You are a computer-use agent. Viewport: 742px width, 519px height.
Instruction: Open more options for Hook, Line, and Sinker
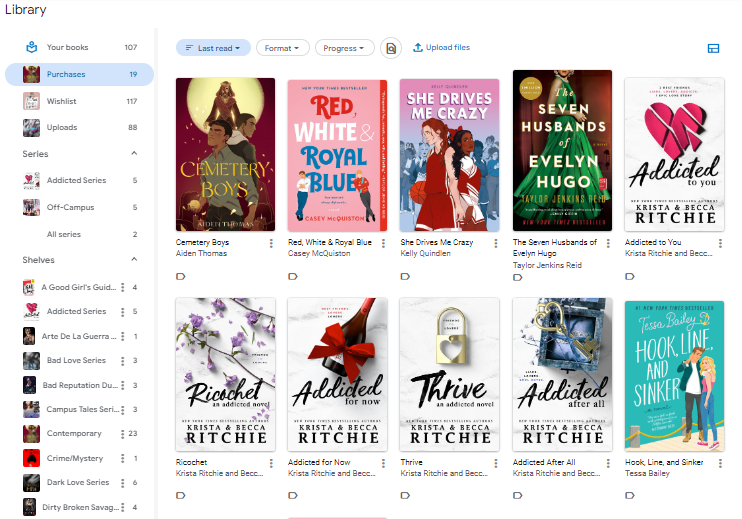coord(720,463)
